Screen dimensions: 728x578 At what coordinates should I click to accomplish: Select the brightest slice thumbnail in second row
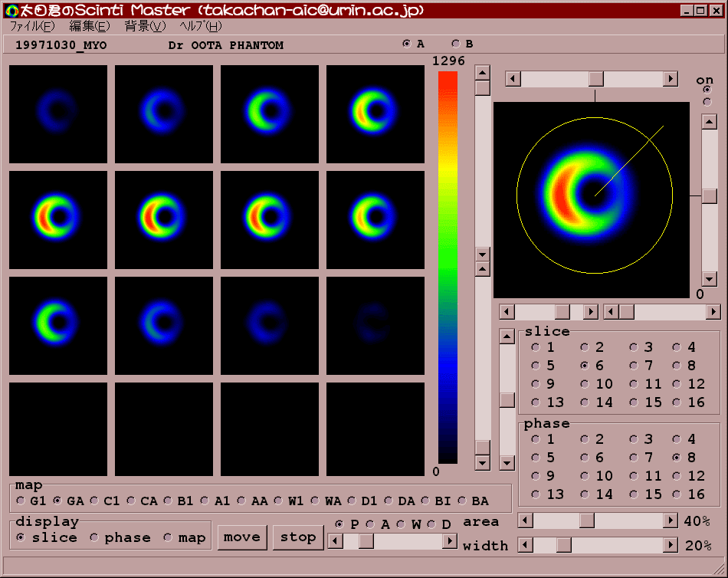[58, 219]
